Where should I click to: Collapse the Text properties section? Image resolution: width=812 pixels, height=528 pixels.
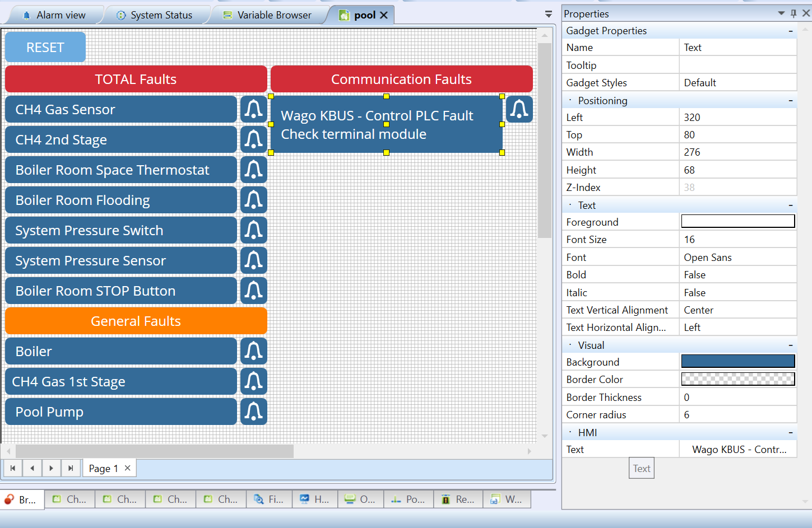click(x=791, y=205)
